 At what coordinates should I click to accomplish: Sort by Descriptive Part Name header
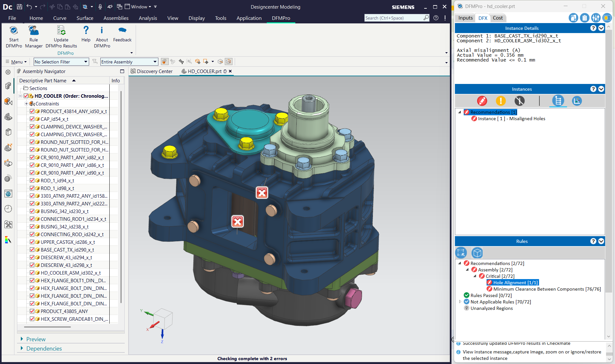click(63, 81)
